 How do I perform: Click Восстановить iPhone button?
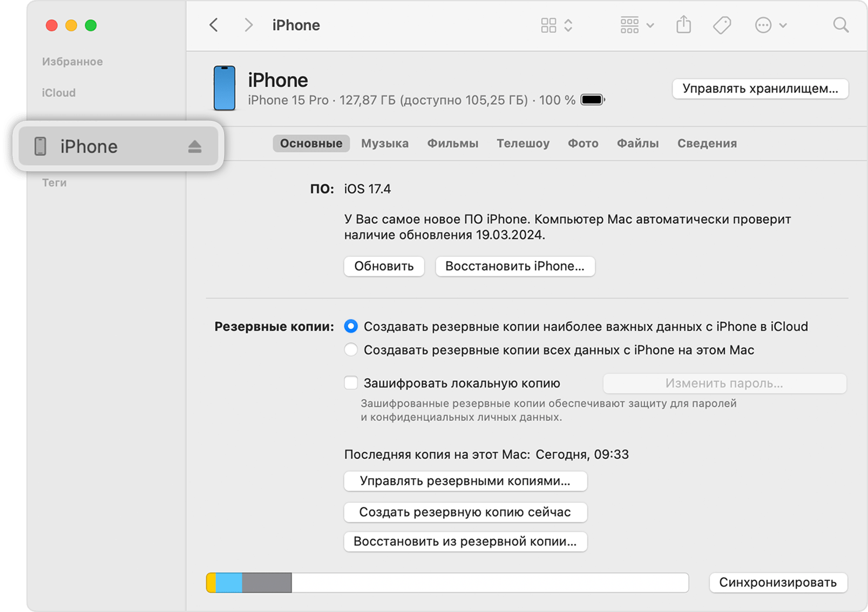(x=515, y=266)
